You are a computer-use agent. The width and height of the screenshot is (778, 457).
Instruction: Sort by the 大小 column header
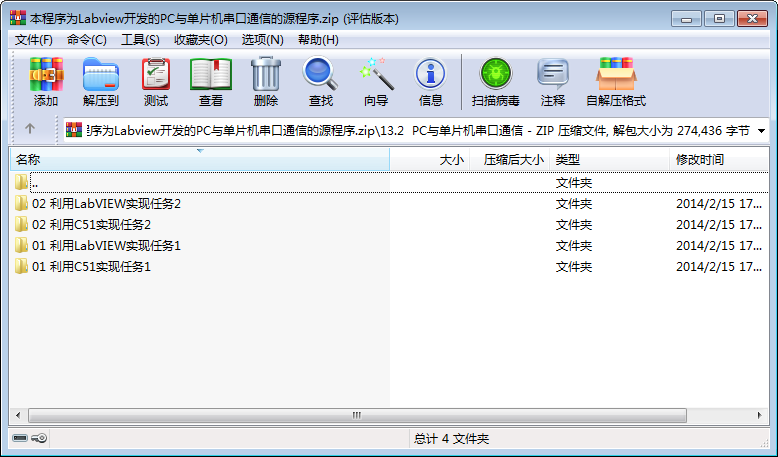coord(430,159)
